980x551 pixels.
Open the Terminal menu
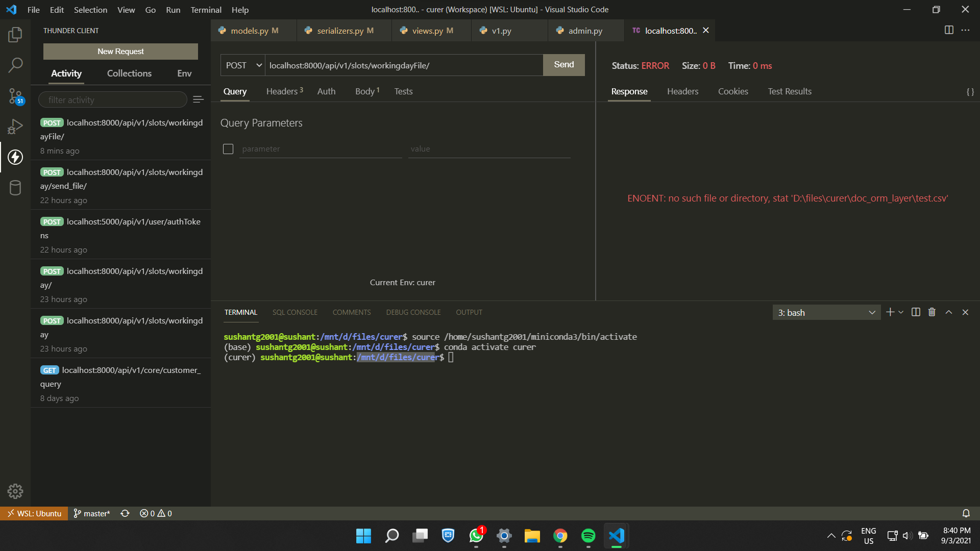click(x=206, y=10)
